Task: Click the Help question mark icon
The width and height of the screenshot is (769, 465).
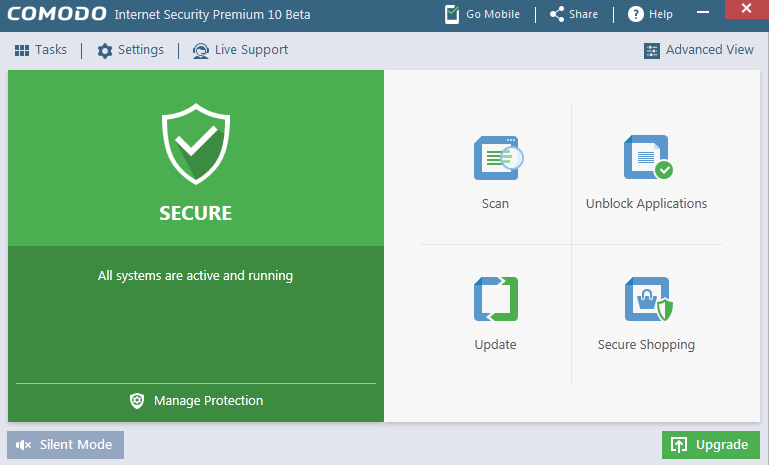Action: [636, 14]
